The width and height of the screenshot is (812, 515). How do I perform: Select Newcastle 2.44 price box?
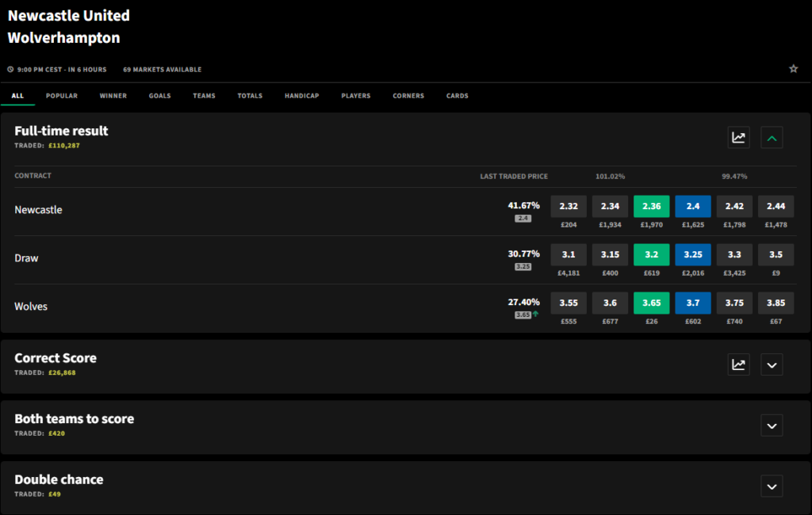coord(776,206)
